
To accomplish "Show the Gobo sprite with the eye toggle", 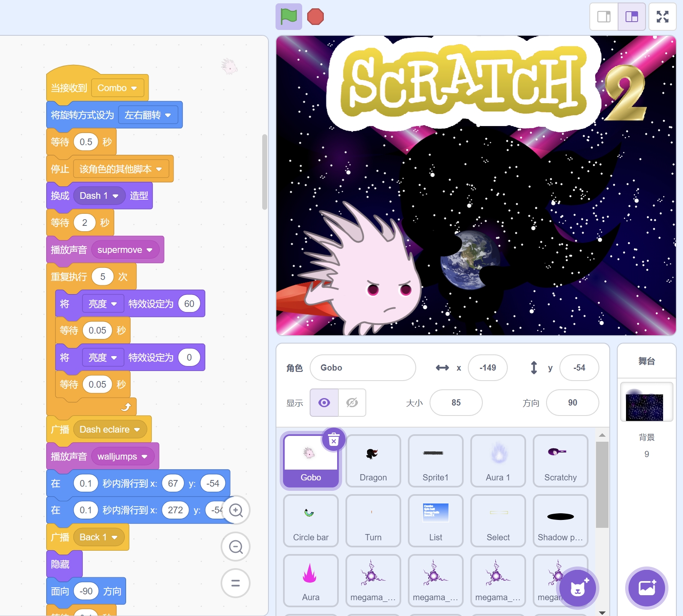I will coord(324,403).
